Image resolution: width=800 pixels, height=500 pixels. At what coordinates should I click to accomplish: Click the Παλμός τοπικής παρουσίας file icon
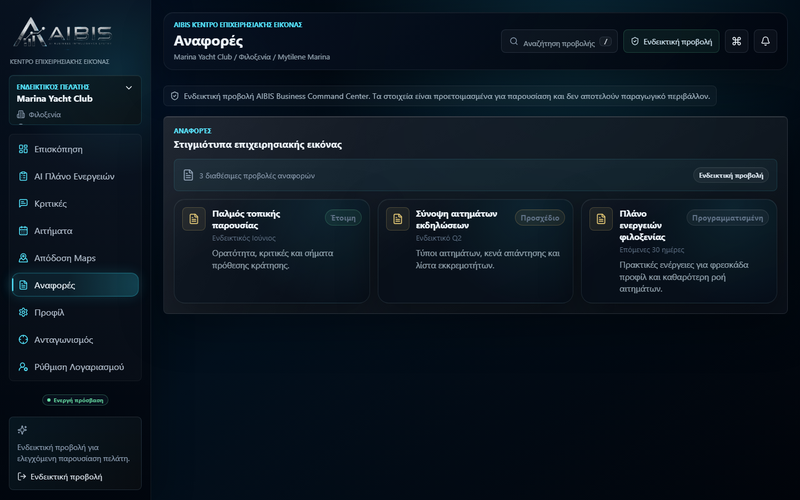tap(194, 219)
